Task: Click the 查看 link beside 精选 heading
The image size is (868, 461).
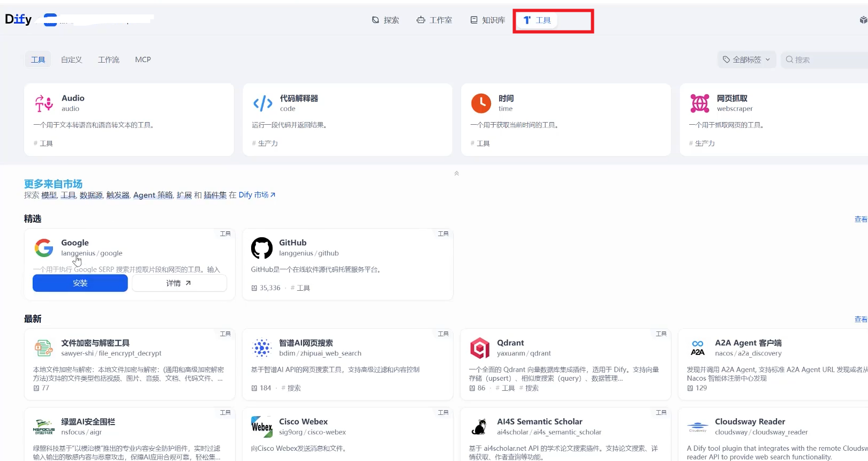Action: click(x=861, y=219)
